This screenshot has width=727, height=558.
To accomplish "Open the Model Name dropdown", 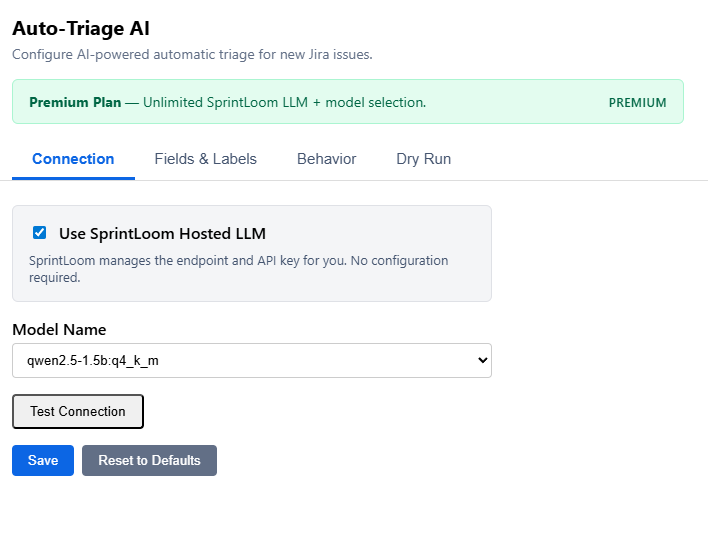I will tap(252, 360).
